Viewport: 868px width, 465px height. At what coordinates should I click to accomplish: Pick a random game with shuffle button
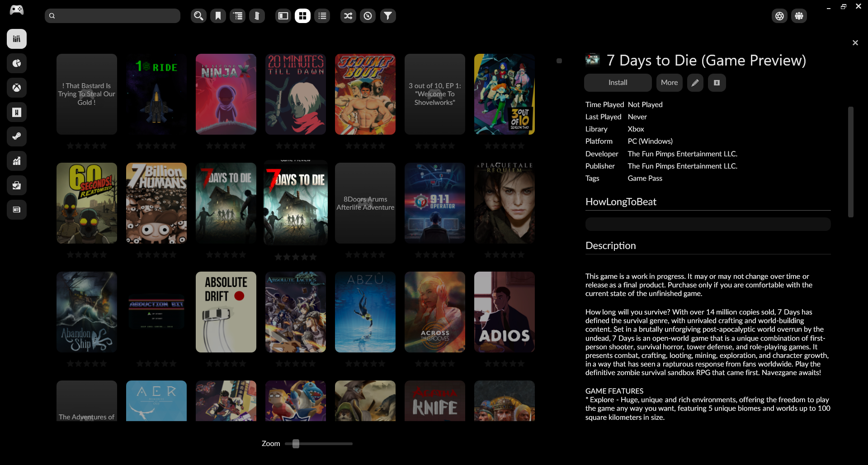(348, 16)
